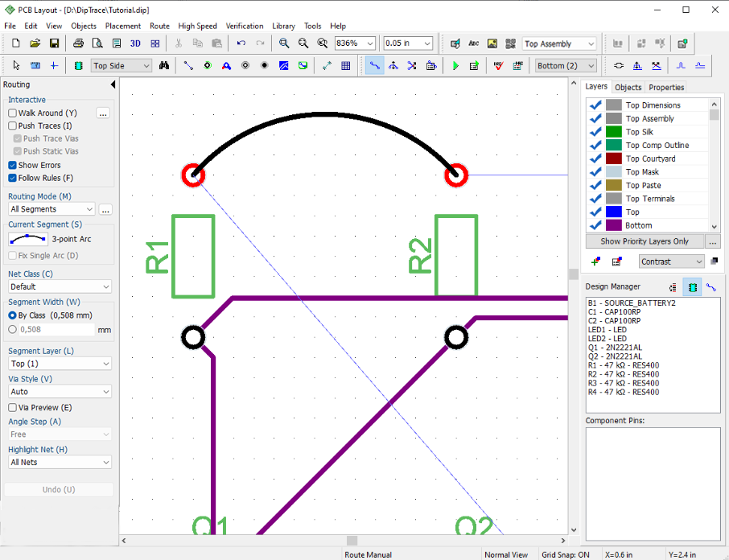
Task: Open the Highlight Net All Nets dropdown
Action: [x=60, y=463]
